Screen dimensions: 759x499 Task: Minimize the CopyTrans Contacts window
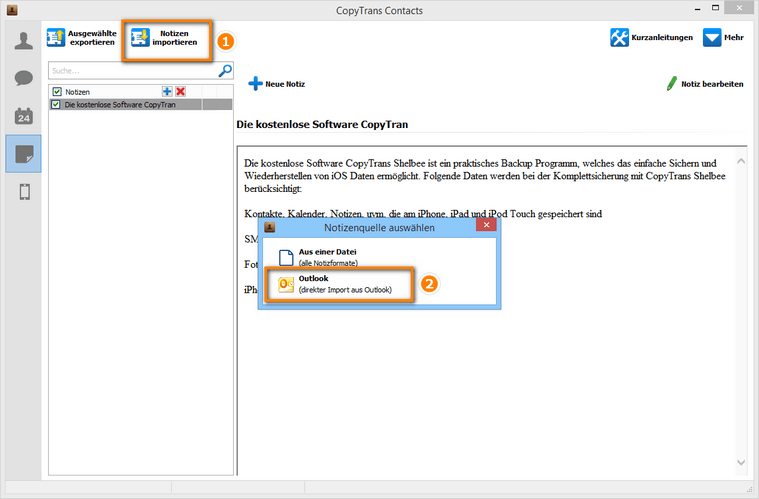[x=697, y=10]
